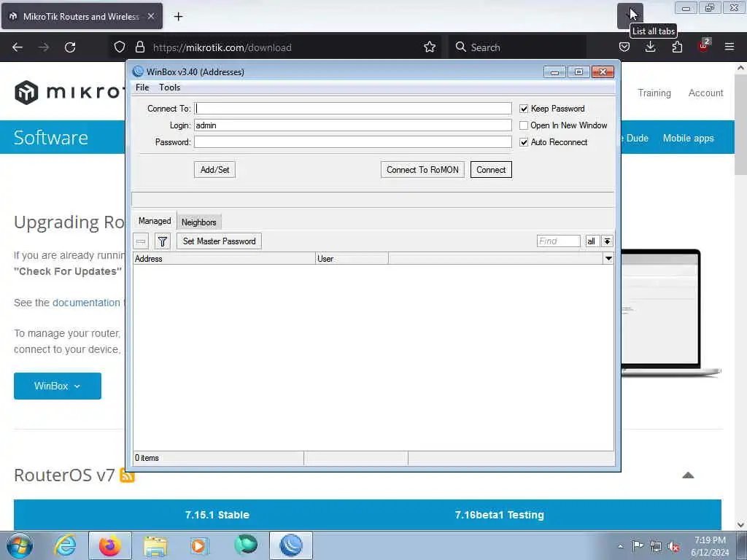Click the Login field containing admin
This screenshot has height=560, width=747.
click(352, 125)
